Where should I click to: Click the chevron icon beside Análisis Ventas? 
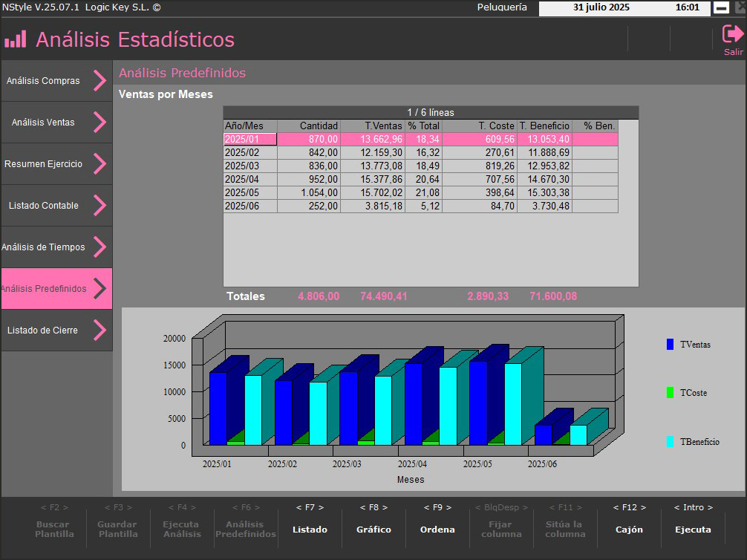[100, 123]
